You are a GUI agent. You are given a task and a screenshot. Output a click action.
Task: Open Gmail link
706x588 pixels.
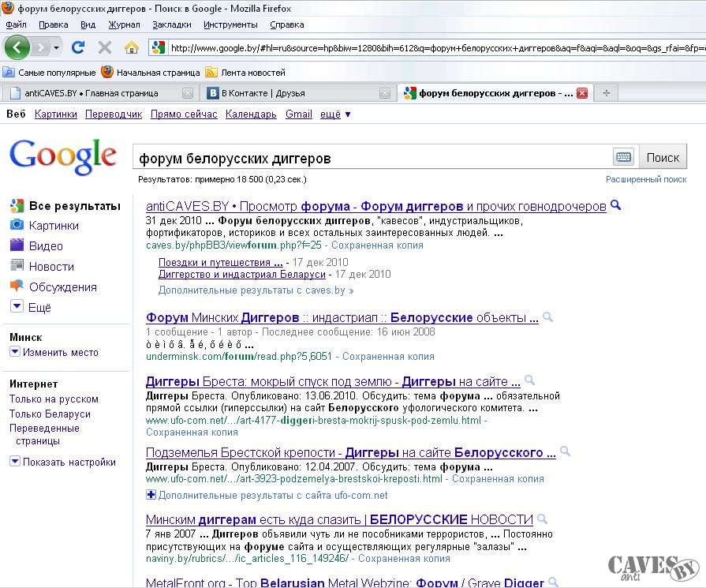[x=298, y=114]
